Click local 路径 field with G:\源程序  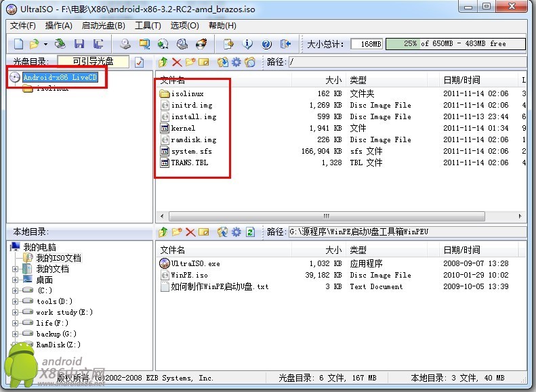pos(407,232)
